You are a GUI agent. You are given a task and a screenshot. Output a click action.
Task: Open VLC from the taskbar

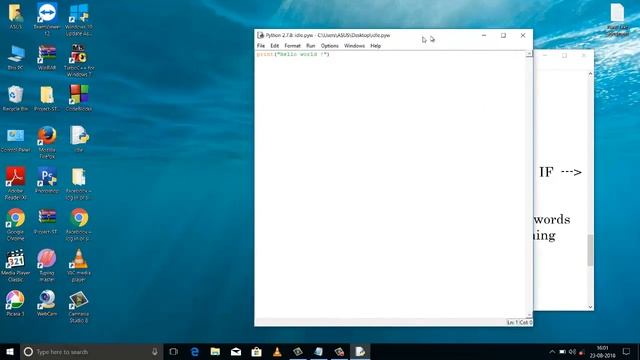[x=277, y=351]
